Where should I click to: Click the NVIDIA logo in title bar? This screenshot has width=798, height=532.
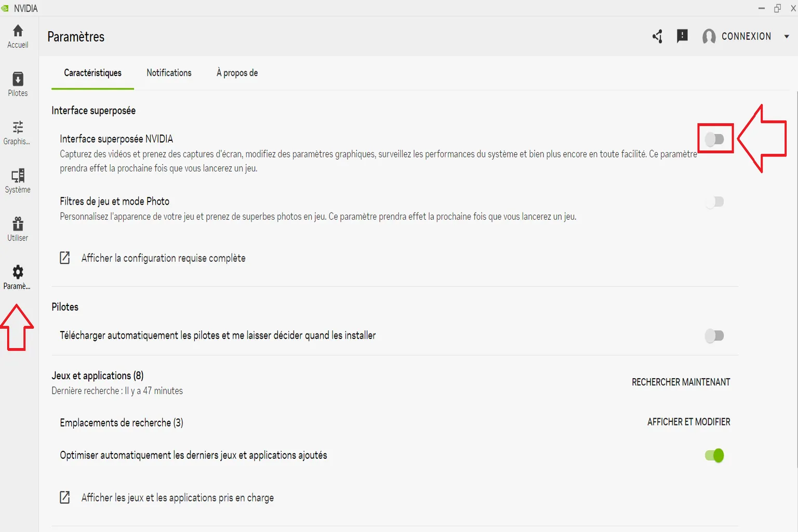click(5, 8)
